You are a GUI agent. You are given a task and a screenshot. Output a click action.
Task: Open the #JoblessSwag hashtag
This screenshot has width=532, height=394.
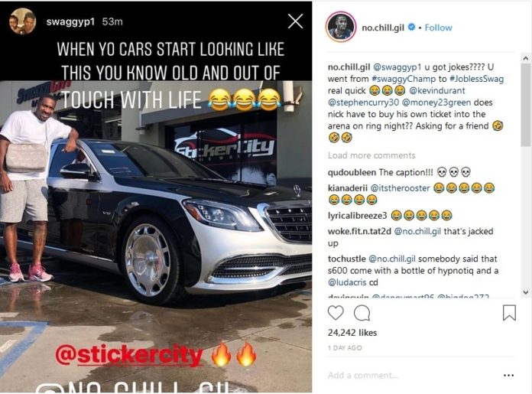click(x=476, y=79)
